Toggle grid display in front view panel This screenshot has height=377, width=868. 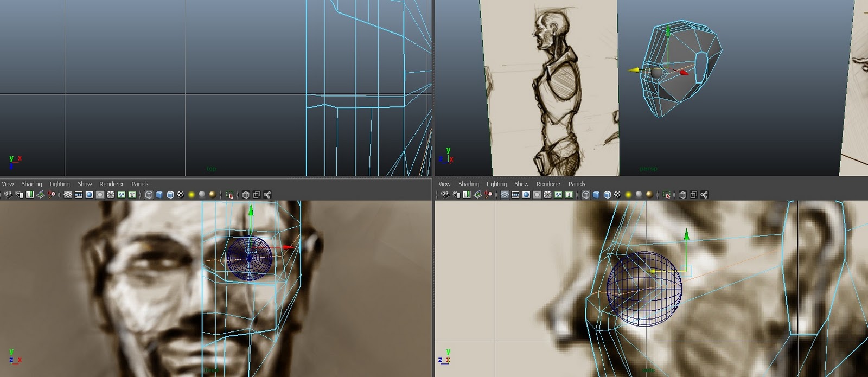click(68, 195)
